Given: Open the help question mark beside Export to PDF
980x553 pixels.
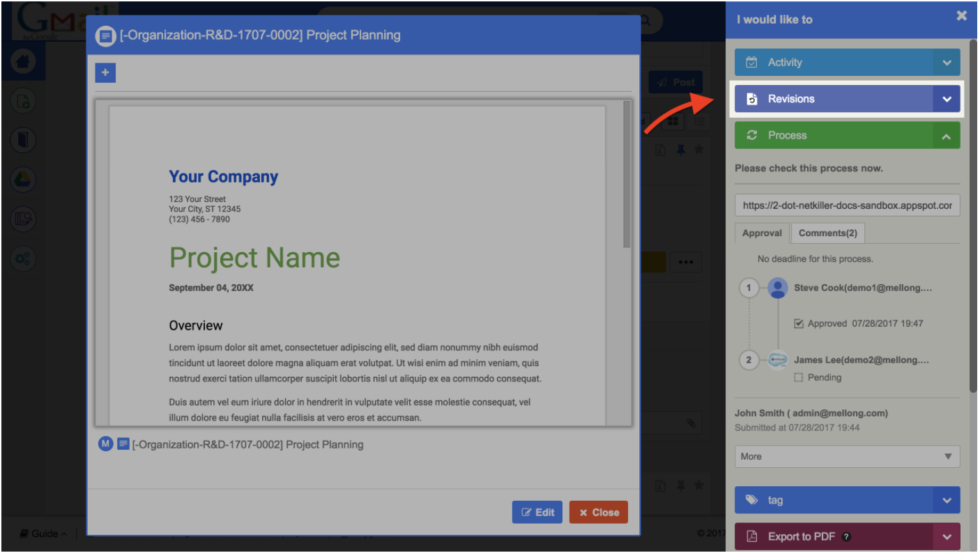Looking at the screenshot, I should [846, 537].
